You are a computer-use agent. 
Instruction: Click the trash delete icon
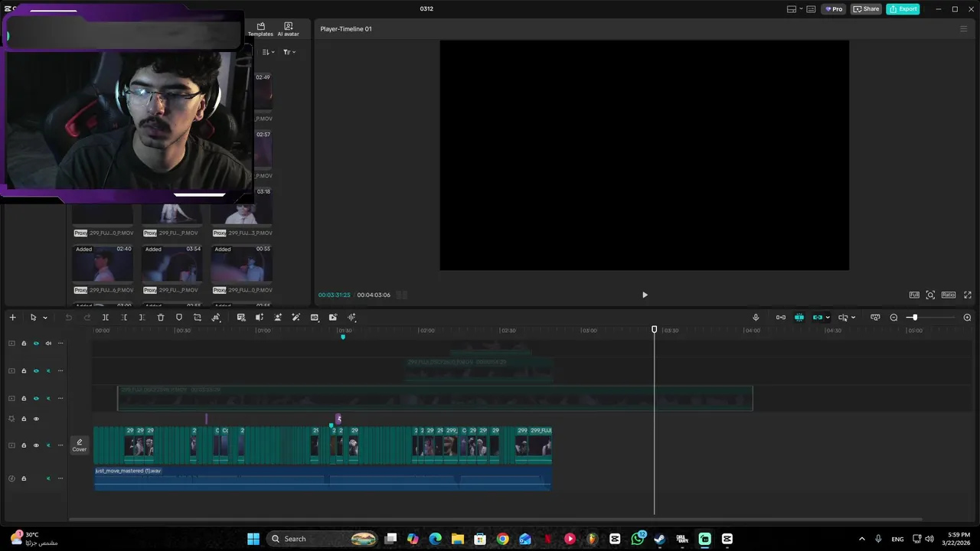161,318
